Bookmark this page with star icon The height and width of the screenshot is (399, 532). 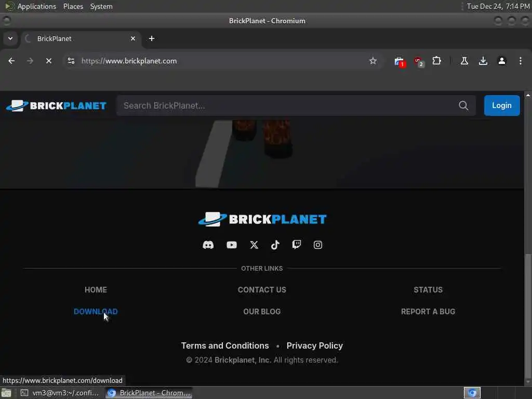pyautogui.click(x=373, y=61)
